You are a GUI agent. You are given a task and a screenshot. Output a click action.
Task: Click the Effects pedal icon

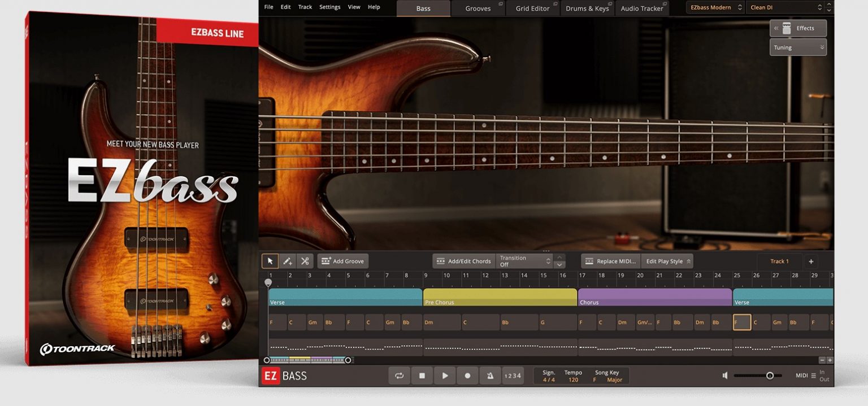[787, 28]
